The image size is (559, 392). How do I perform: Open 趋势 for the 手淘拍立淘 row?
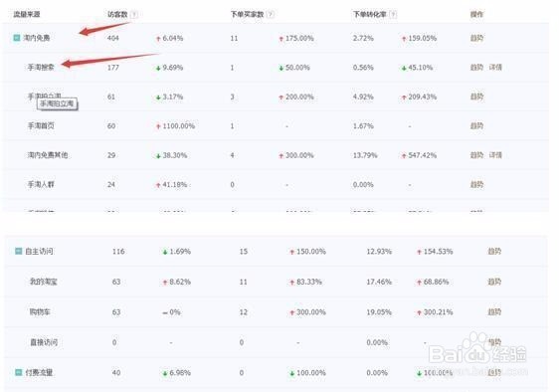point(476,97)
